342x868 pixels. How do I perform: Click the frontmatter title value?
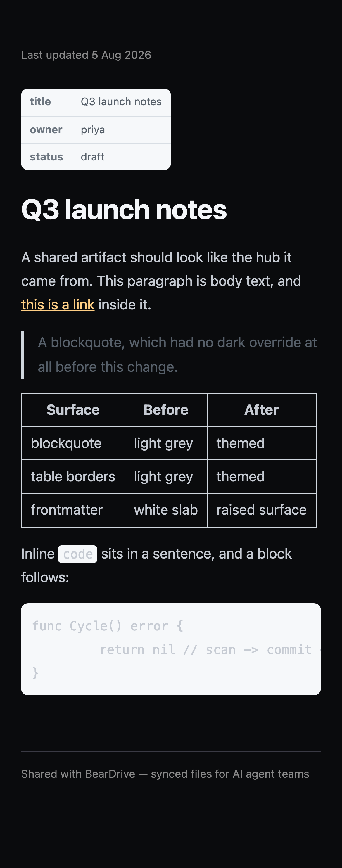click(x=121, y=102)
